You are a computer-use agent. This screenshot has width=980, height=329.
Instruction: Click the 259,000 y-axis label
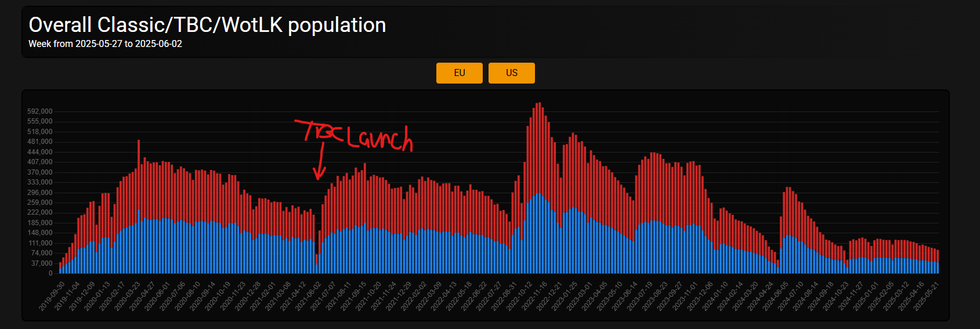pyautogui.click(x=39, y=203)
